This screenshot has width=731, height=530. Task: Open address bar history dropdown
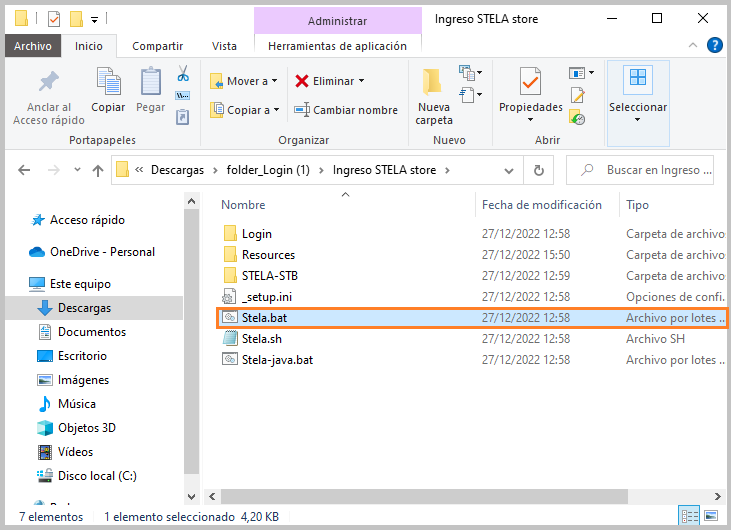coord(509,171)
